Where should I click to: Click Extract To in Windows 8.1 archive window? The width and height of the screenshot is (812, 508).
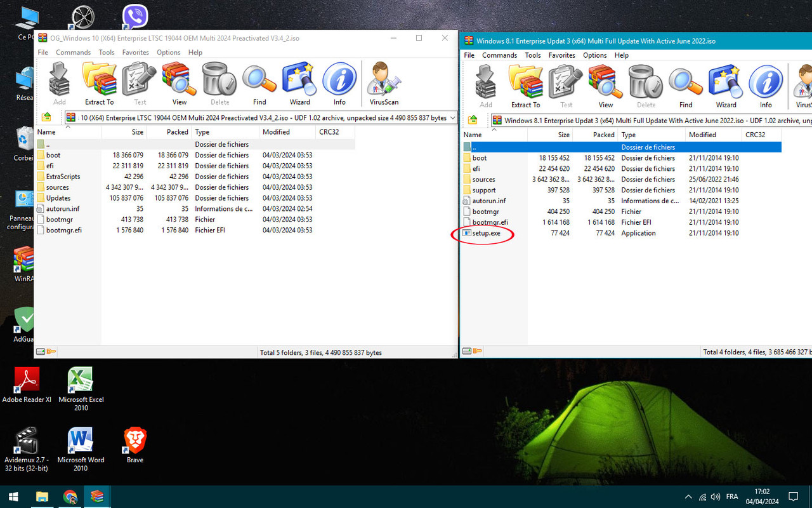pyautogui.click(x=525, y=87)
